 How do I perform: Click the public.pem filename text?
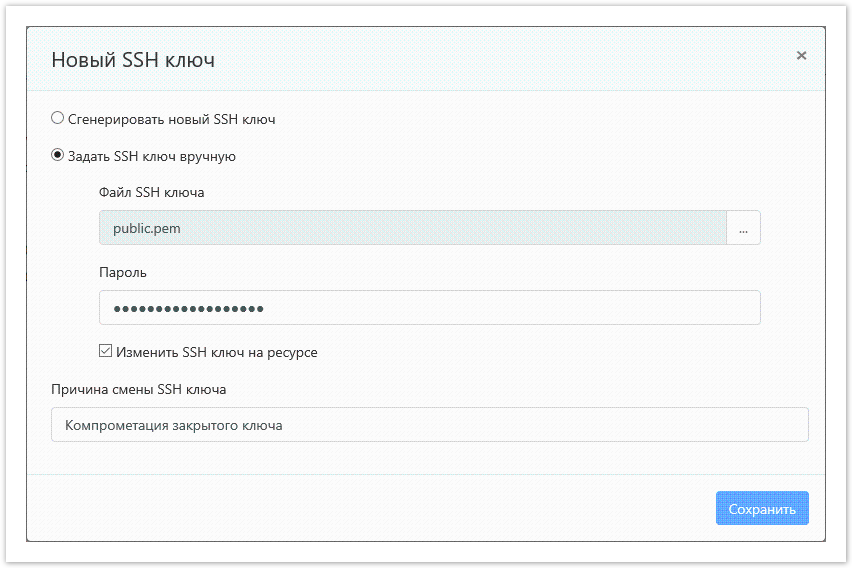147,228
